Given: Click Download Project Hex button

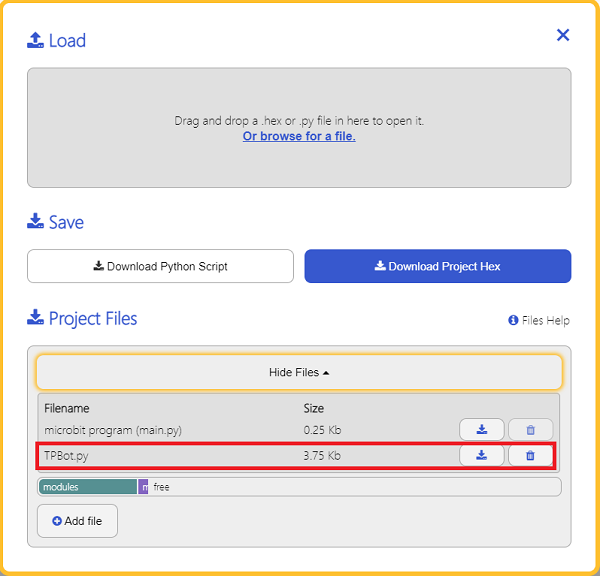Looking at the screenshot, I should (438, 266).
